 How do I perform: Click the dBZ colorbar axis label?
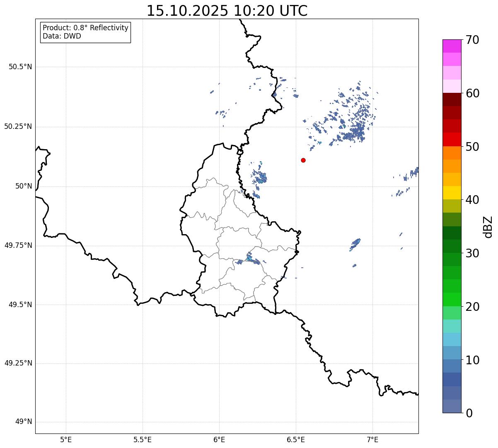click(x=488, y=227)
